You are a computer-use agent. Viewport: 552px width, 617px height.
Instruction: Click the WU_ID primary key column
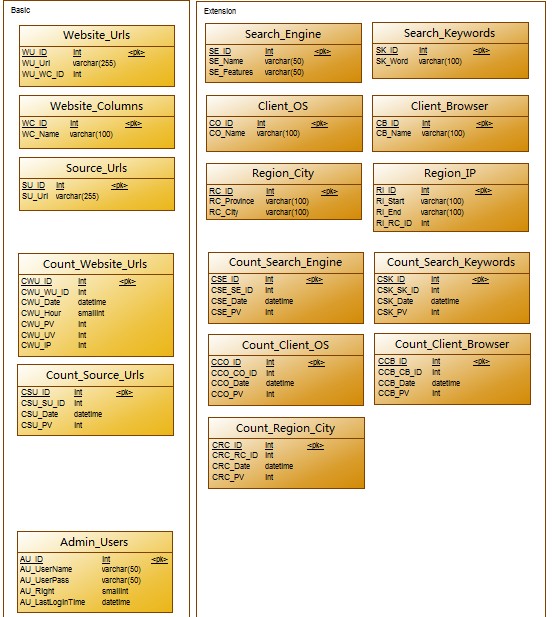tap(34, 52)
